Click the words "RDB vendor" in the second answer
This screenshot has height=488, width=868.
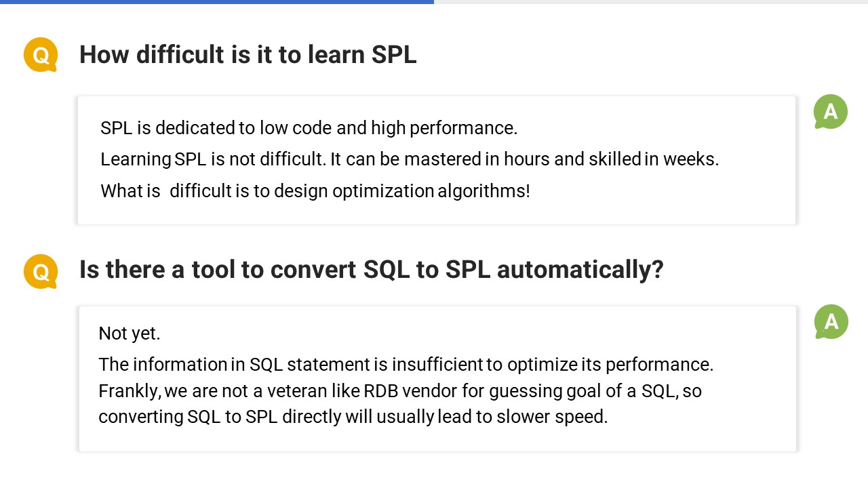click(410, 391)
